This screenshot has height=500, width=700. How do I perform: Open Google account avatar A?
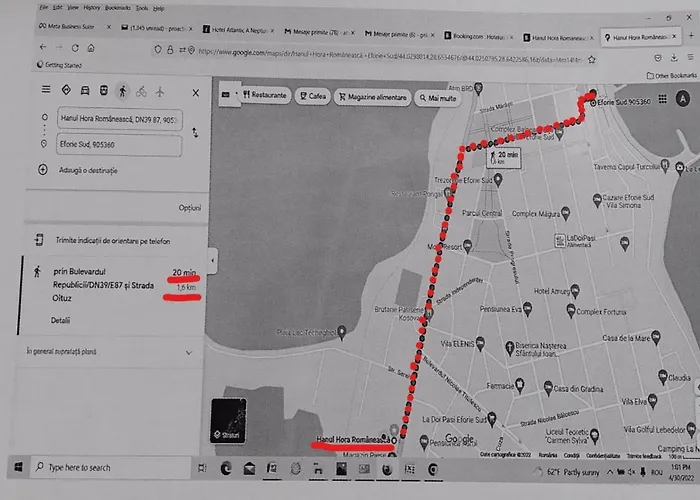pos(683,99)
